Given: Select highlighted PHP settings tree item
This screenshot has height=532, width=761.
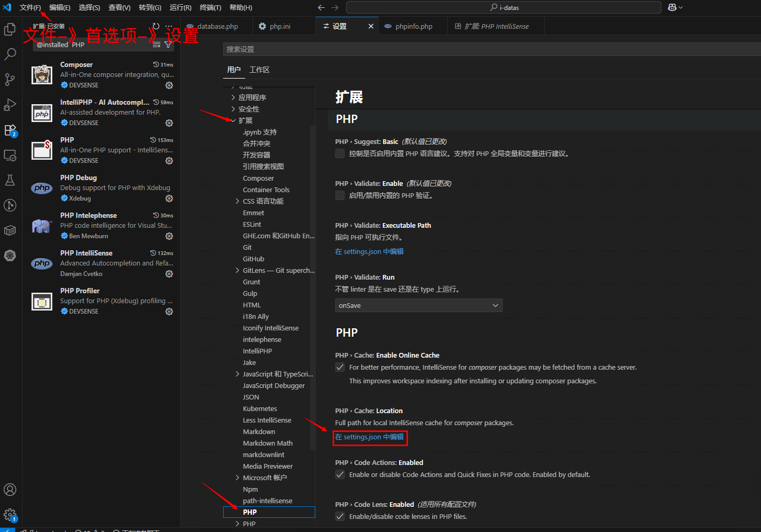Looking at the screenshot, I should (269, 512).
